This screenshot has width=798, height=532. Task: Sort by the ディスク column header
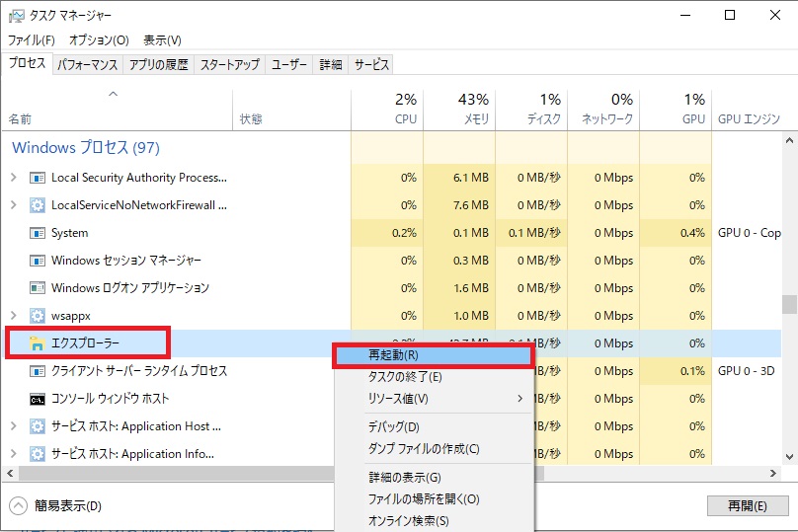[531, 110]
